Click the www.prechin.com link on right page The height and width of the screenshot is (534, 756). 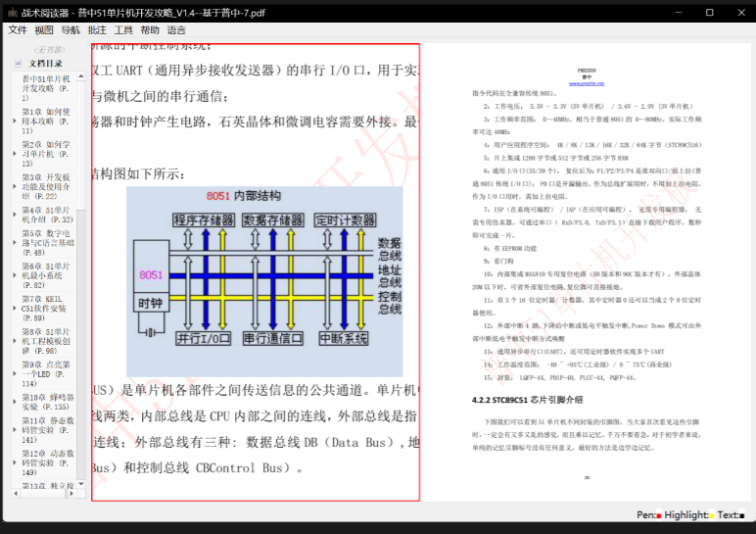coord(587,84)
